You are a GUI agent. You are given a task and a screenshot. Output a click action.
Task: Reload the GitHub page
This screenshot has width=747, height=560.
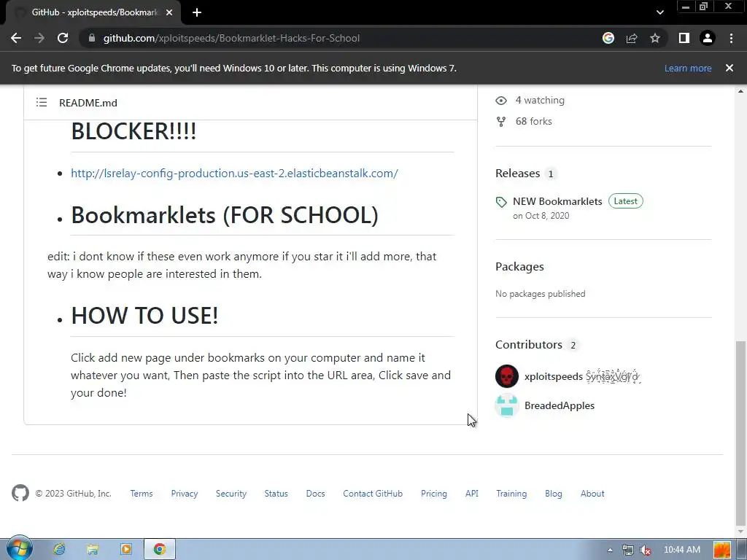[63, 38]
